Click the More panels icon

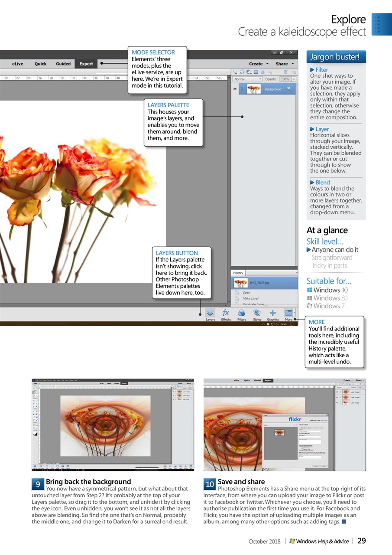[288, 314]
